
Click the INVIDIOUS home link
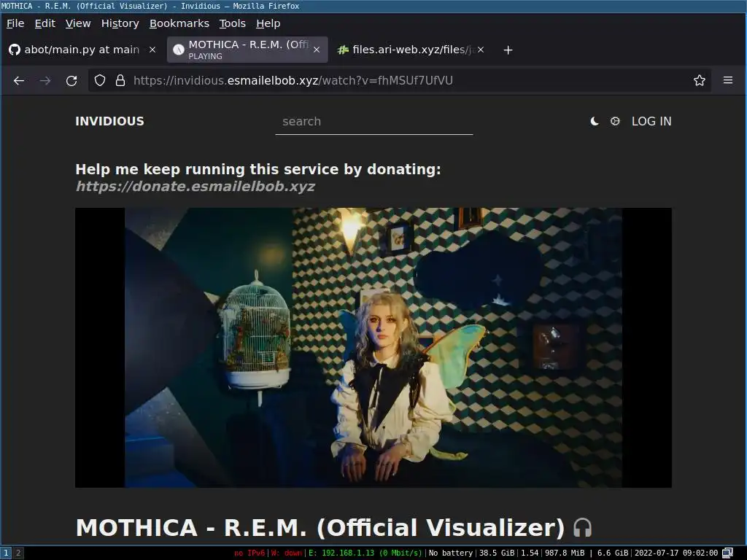pos(109,122)
